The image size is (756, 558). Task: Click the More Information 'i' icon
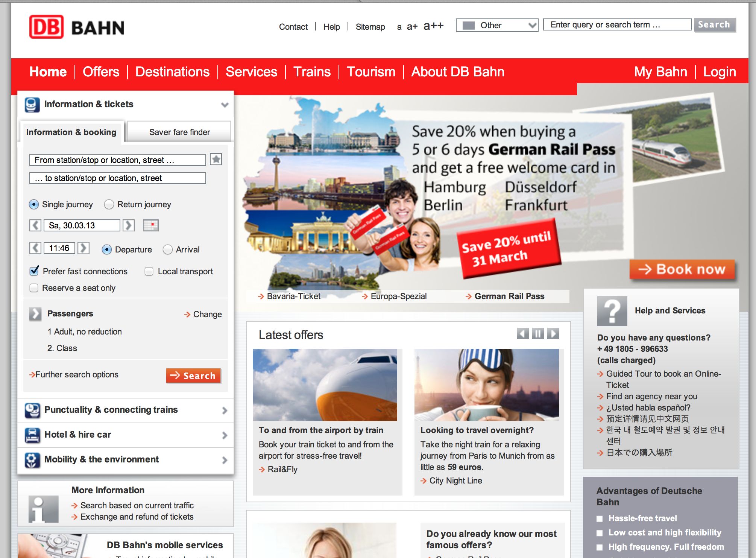coord(43,509)
